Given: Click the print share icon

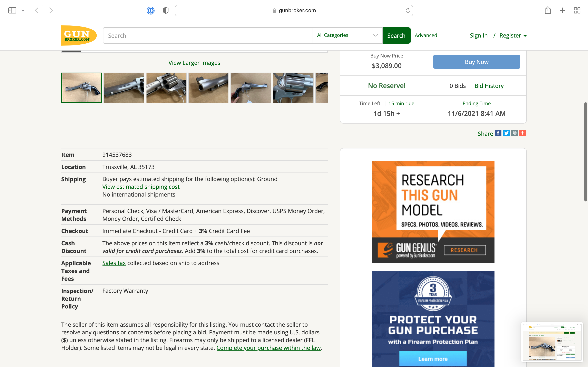Looking at the screenshot, I should tap(514, 133).
